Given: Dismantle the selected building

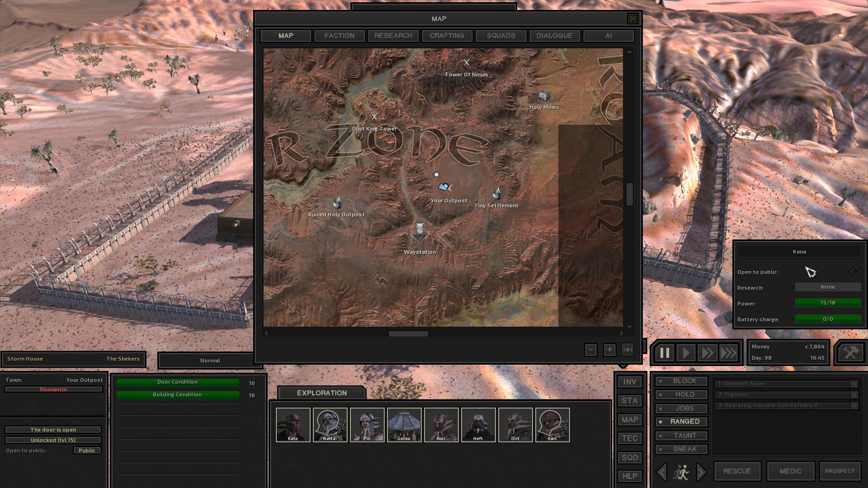Looking at the screenshot, I should coord(53,389).
